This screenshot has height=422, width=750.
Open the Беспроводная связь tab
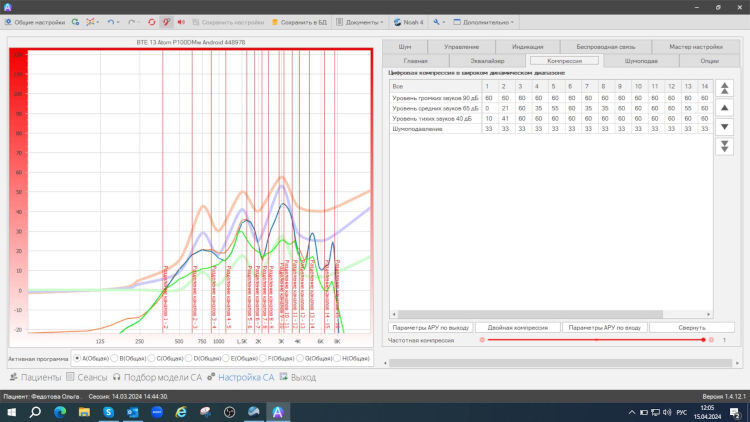606,47
